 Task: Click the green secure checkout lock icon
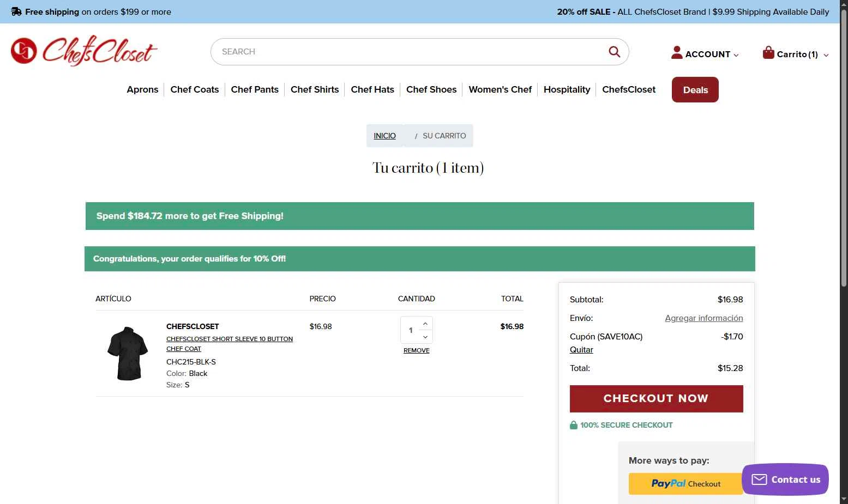pyautogui.click(x=574, y=425)
